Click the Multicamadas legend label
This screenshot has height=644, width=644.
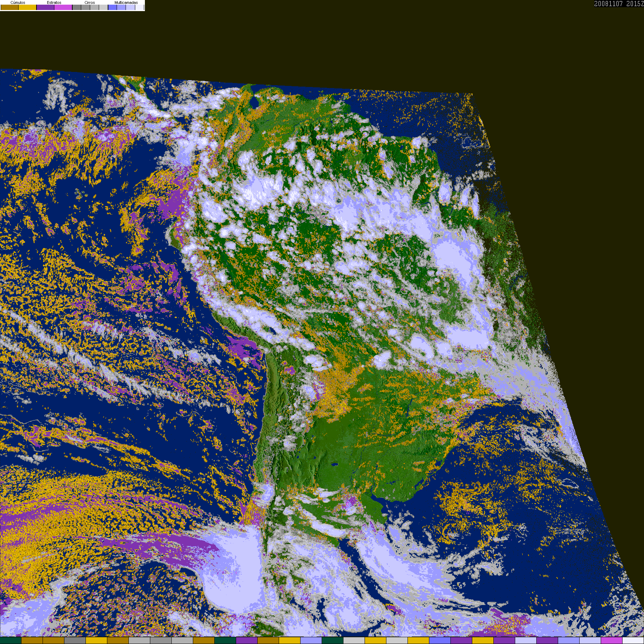coord(126,3)
